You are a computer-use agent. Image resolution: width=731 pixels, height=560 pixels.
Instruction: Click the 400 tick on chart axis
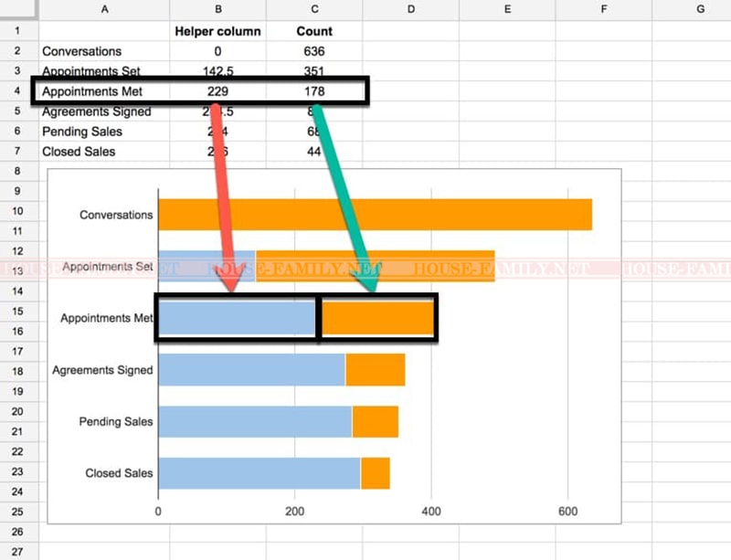pyautogui.click(x=431, y=512)
